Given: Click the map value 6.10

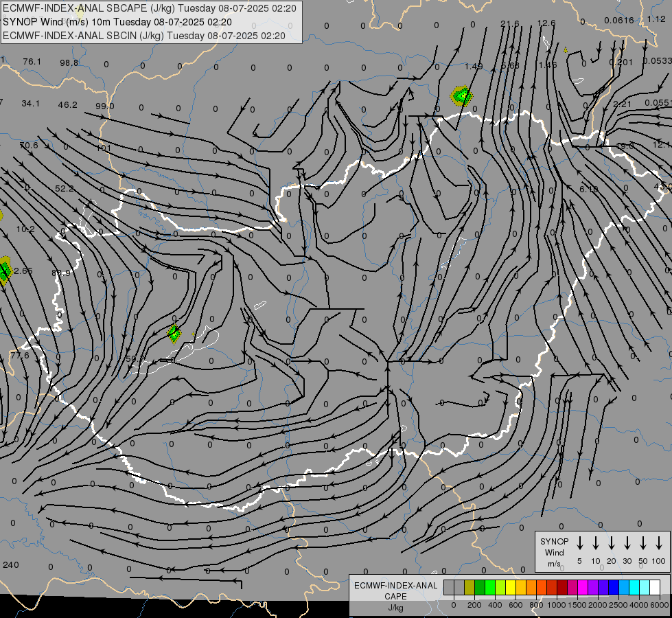Looking at the screenshot, I should pos(588,189).
